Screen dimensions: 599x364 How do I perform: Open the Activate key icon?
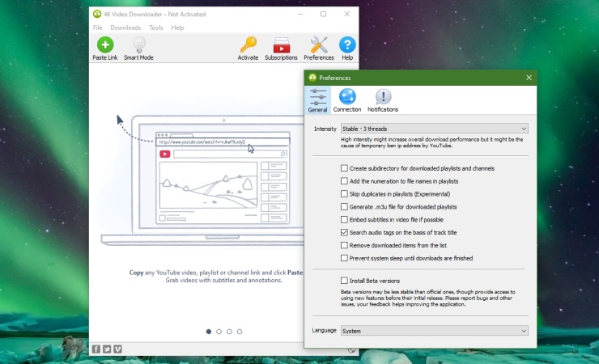coord(249,44)
